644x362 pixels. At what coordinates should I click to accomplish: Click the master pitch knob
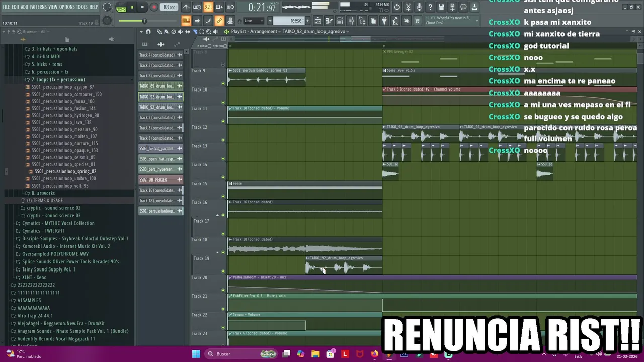coord(107,21)
